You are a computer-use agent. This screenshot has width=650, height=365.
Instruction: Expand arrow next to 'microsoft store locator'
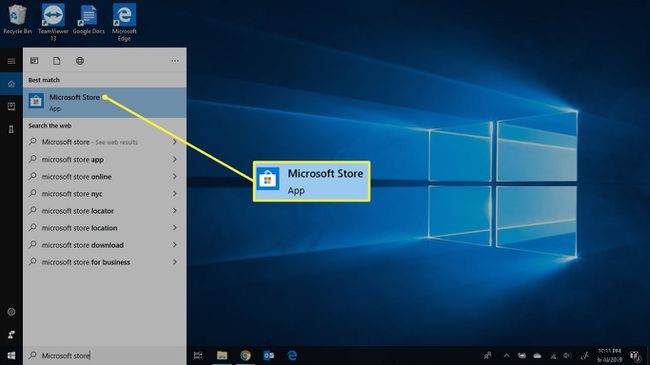175,211
